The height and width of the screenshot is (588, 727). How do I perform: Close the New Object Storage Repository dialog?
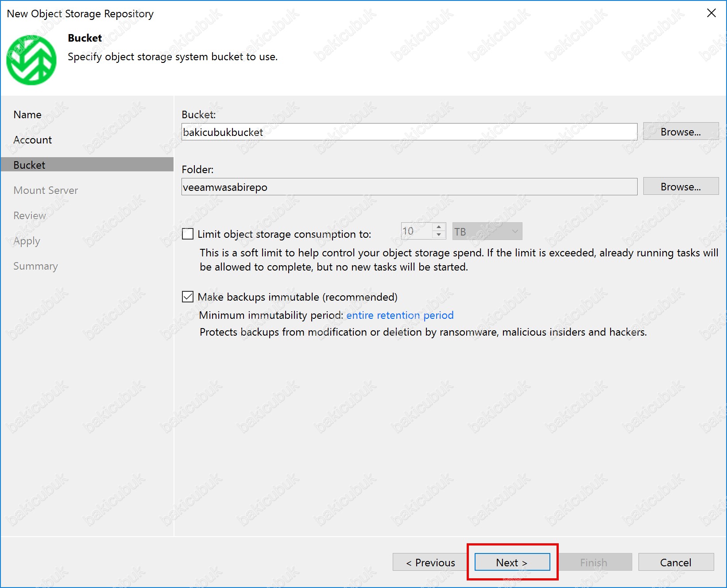711,13
